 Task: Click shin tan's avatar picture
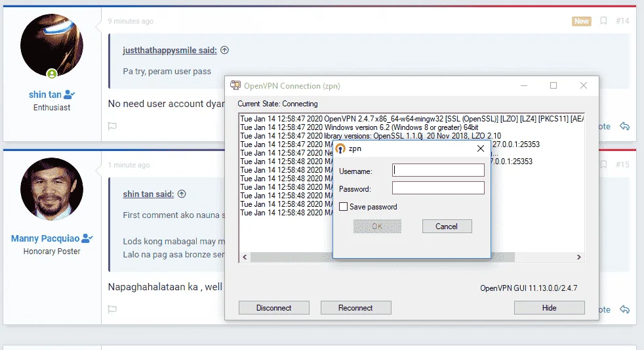coord(52,45)
